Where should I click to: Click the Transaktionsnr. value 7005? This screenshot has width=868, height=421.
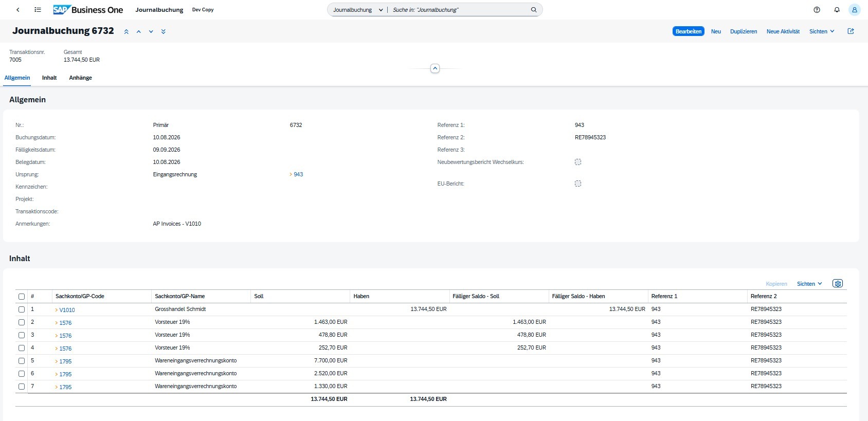tap(15, 60)
